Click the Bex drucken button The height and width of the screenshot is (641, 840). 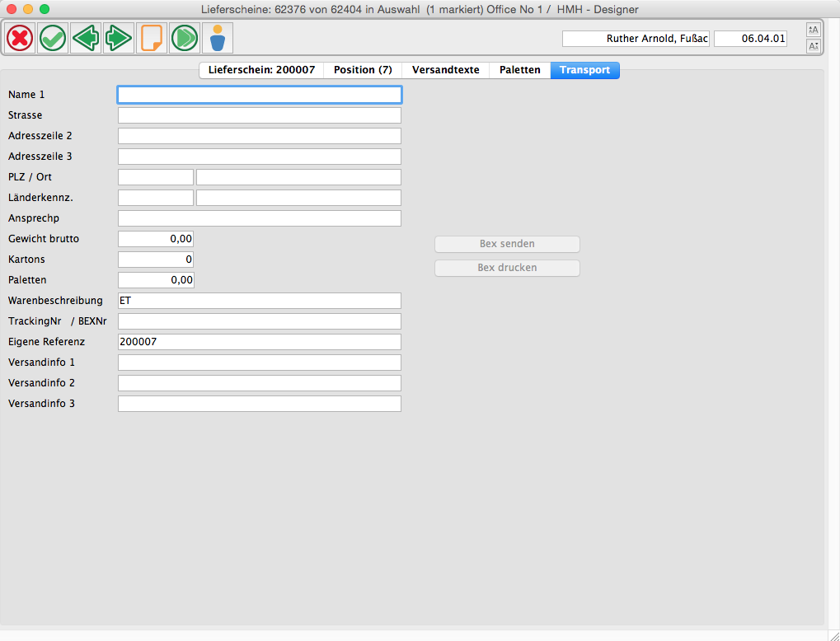(x=507, y=268)
